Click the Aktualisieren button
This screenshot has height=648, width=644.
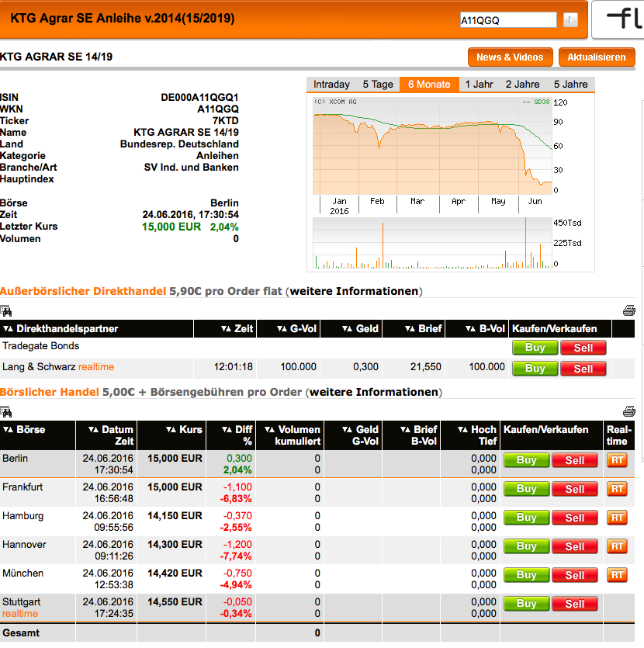[x=597, y=57]
